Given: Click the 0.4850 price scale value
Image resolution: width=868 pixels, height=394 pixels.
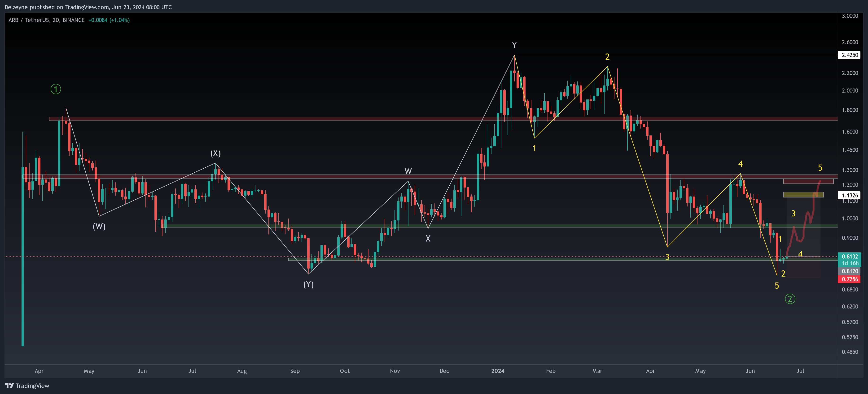Looking at the screenshot, I should (x=850, y=352).
